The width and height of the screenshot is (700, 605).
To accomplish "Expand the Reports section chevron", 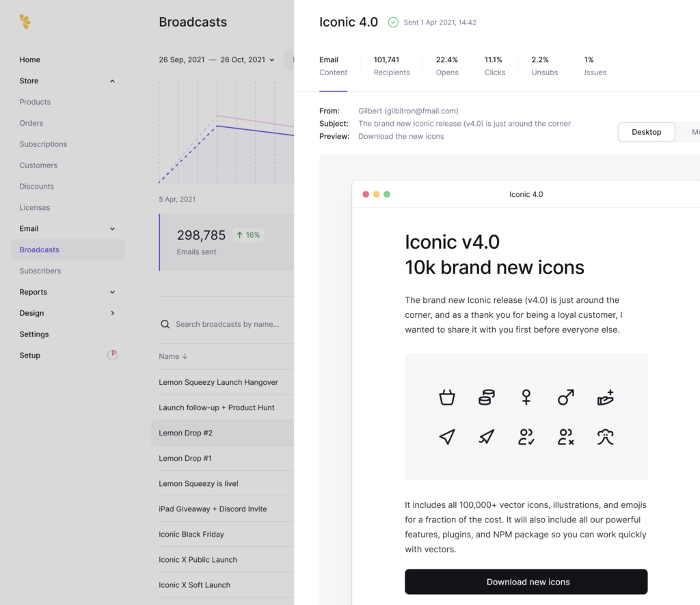I will click(113, 292).
